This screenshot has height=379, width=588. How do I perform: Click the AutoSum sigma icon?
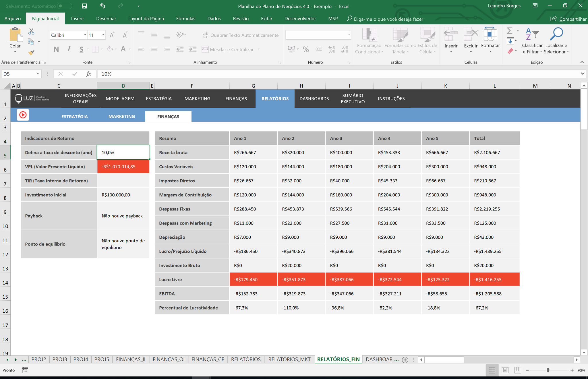pyautogui.click(x=510, y=30)
